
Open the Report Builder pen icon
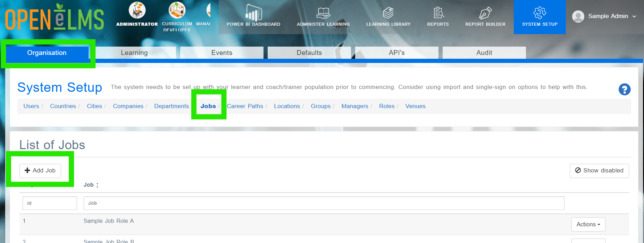pos(485,13)
